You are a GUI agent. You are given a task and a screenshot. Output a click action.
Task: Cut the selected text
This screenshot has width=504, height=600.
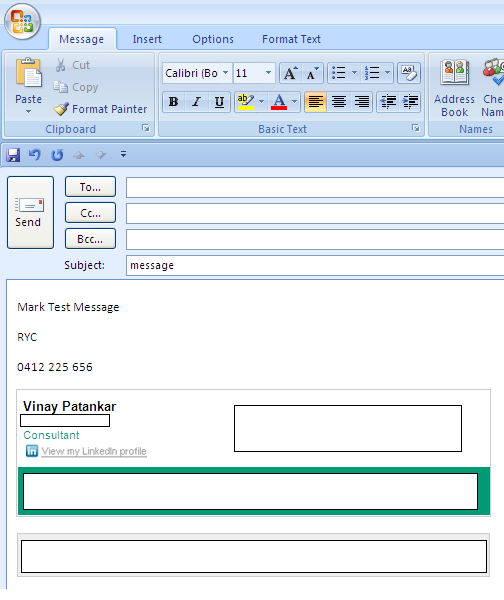tap(72, 65)
